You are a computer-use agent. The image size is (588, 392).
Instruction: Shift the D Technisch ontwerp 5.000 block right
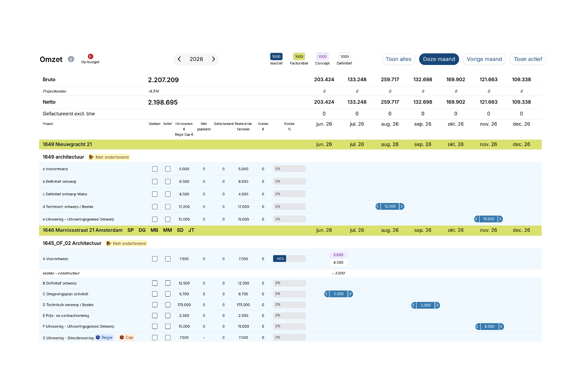(x=437, y=305)
